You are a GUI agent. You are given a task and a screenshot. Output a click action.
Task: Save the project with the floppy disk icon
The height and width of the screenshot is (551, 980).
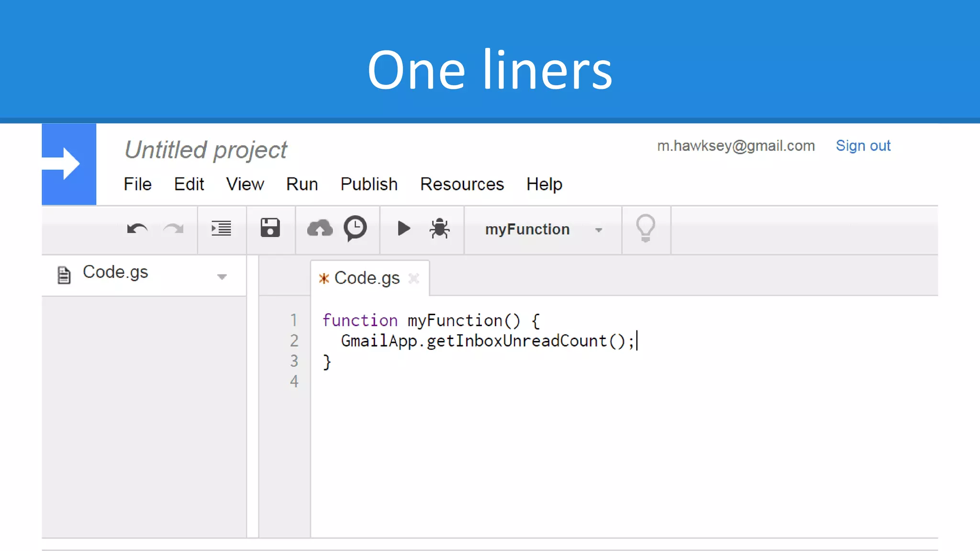coord(270,228)
